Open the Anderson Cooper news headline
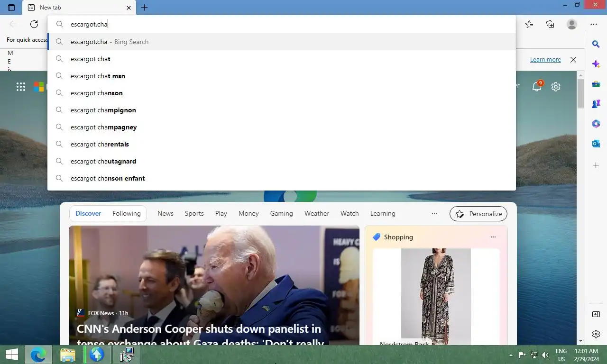The width and height of the screenshot is (607, 364). click(x=199, y=336)
